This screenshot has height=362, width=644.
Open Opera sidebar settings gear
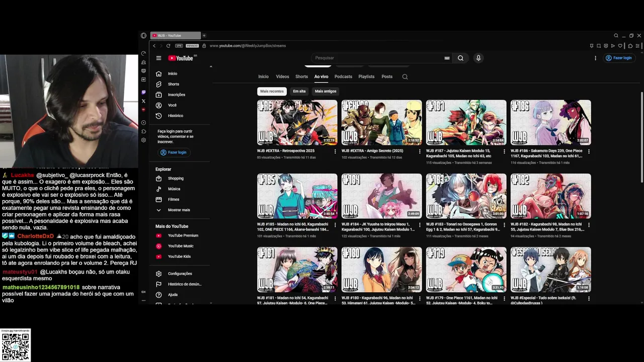(x=143, y=140)
